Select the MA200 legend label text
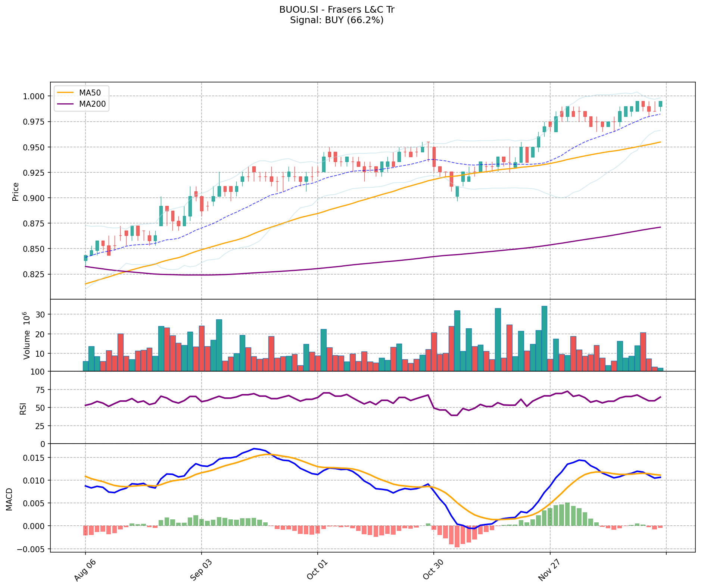Image resolution: width=701 pixels, height=588 pixels. pos(92,104)
